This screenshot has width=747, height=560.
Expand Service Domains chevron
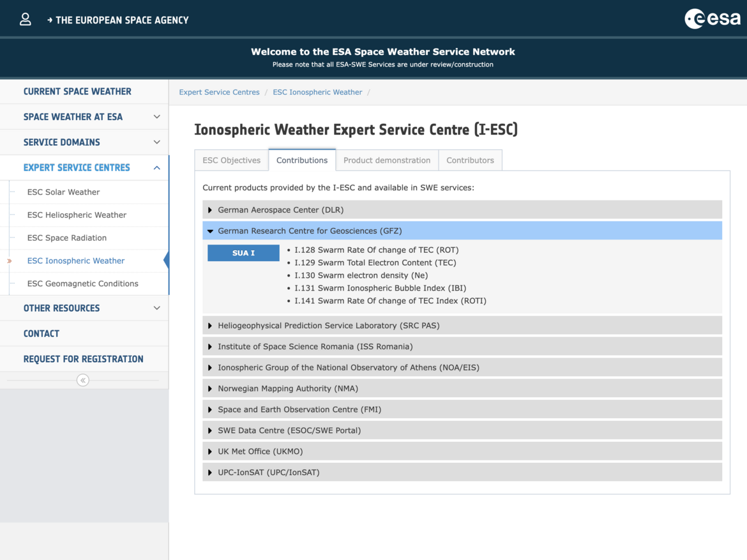click(156, 142)
